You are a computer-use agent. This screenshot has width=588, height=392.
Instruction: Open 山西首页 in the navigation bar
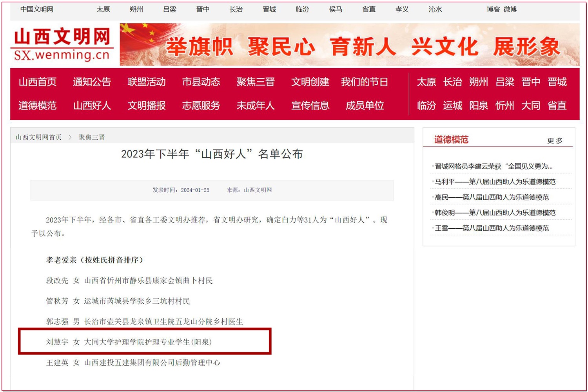click(x=38, y=82)
